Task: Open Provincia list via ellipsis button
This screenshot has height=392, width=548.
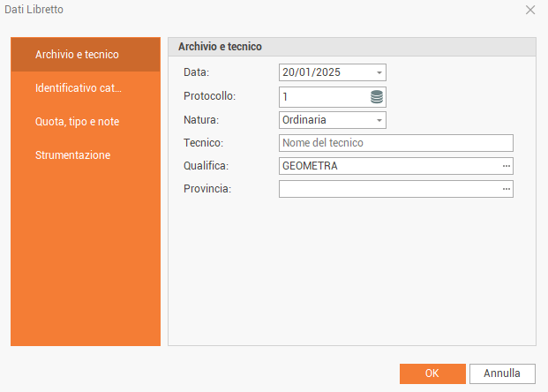Action: (x=507, y=189)
